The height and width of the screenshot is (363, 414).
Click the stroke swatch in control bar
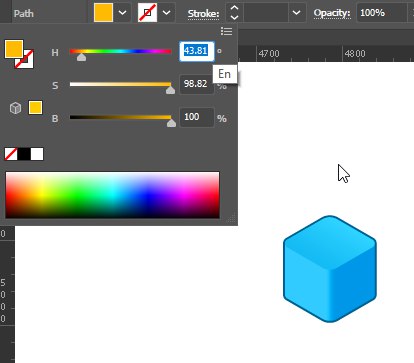pos(147,13)
